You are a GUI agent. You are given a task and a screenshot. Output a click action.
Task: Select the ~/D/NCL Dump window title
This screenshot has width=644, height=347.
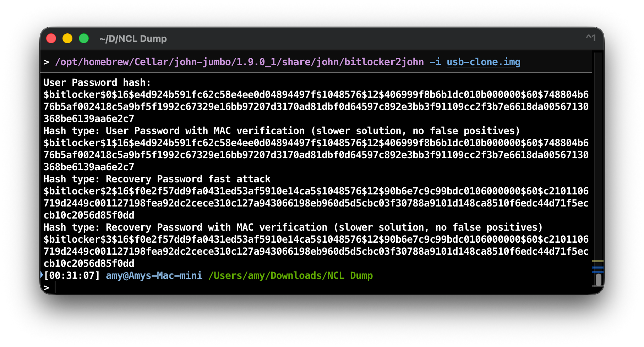133,39
